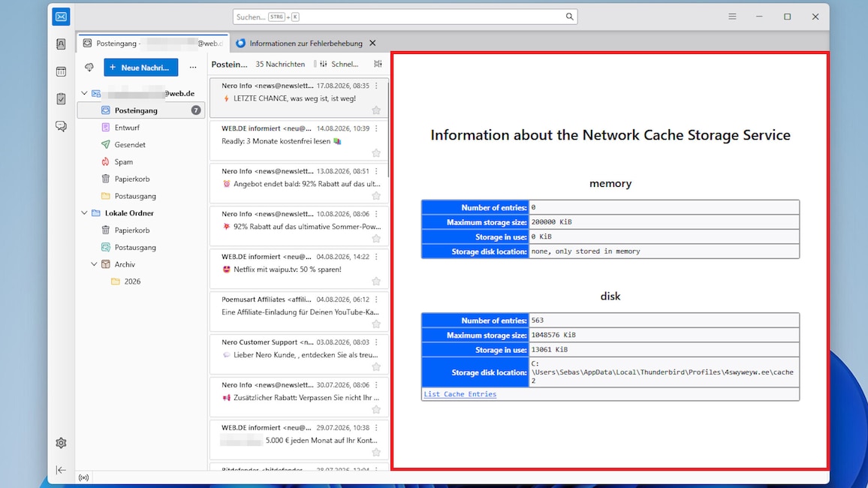Star the Angebot endet bald message

coord(376,195)
